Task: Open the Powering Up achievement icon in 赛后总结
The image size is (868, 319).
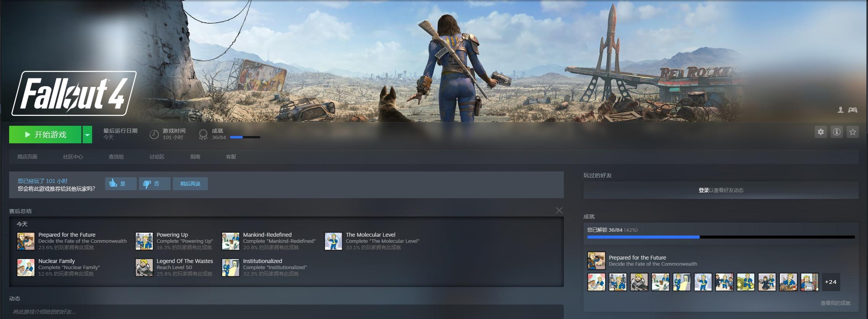Action: [144, 241]
